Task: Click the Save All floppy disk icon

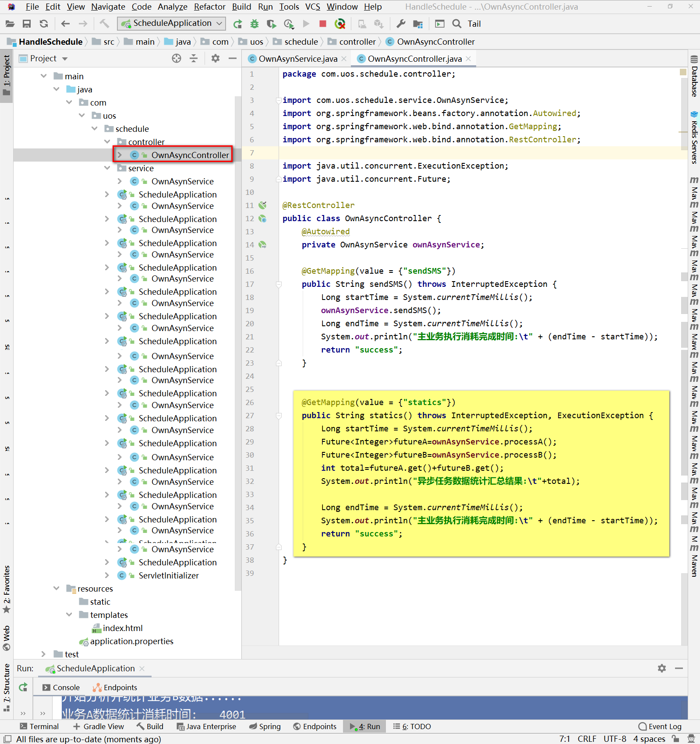Action: [x=27, y=24]
